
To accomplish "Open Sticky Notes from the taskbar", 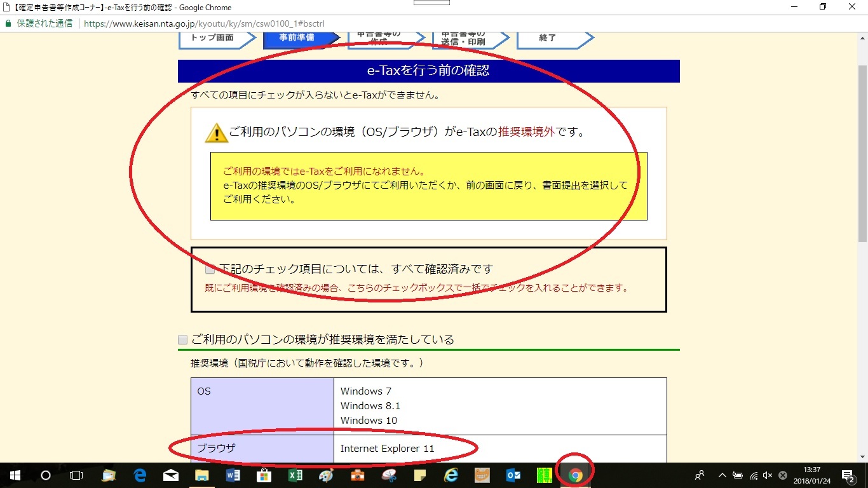I will point(419,475).
